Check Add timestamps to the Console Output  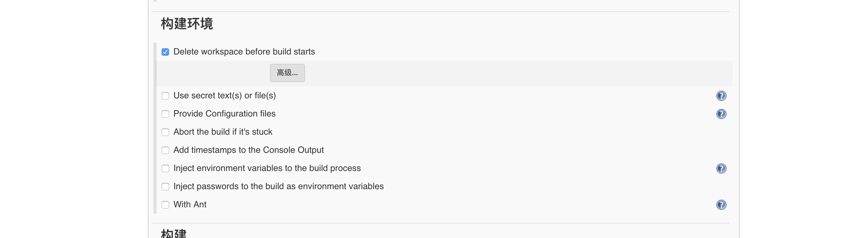(x=165, y=150)
